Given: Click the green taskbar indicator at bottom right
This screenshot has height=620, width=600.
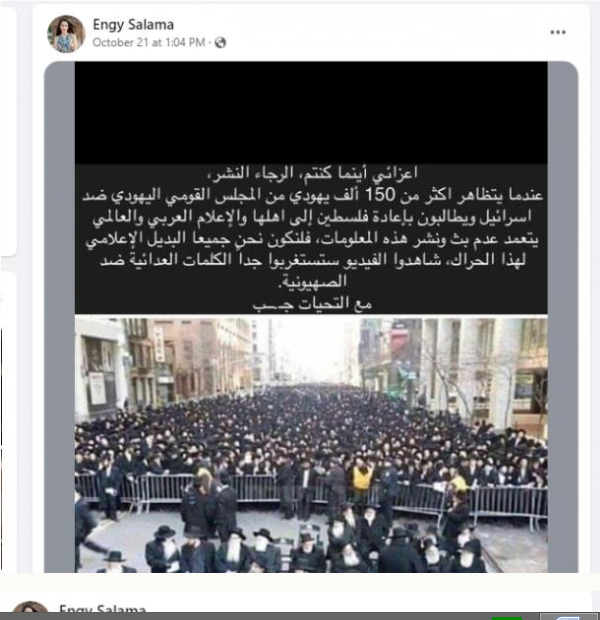Looking at the screenshot, I should 507,618.
